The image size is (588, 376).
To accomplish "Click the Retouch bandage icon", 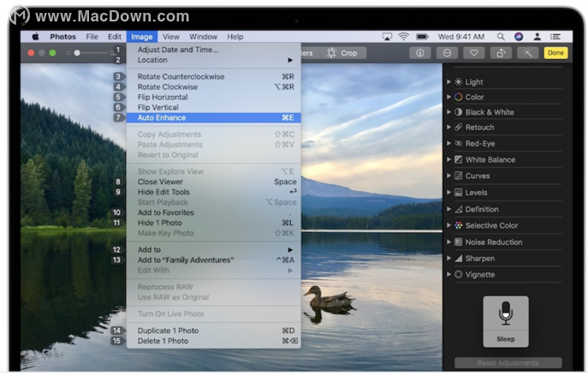I will 458,128.
